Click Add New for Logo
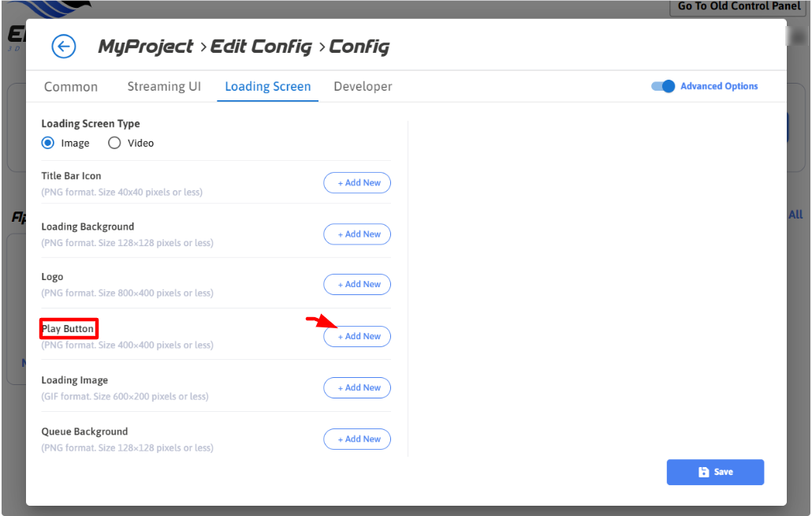This screenshot has width=812, height=516. click(x=357, y=285)
